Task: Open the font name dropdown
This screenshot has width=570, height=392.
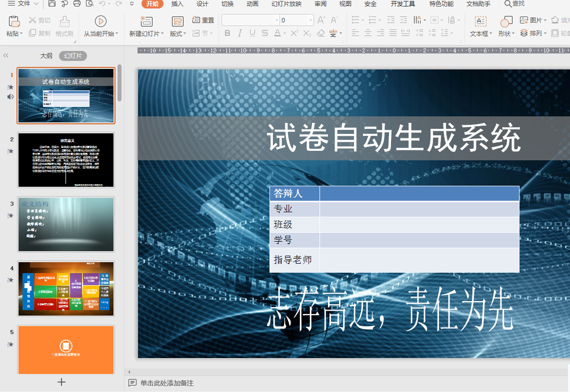Action: [276, 20]
